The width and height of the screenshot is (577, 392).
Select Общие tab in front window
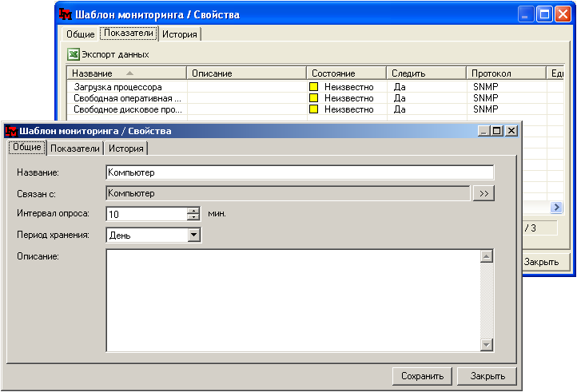27,147
